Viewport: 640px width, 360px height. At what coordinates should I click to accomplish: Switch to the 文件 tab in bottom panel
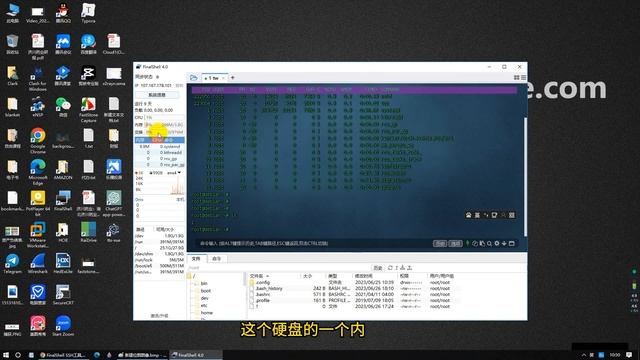click(x=196, y=259)
